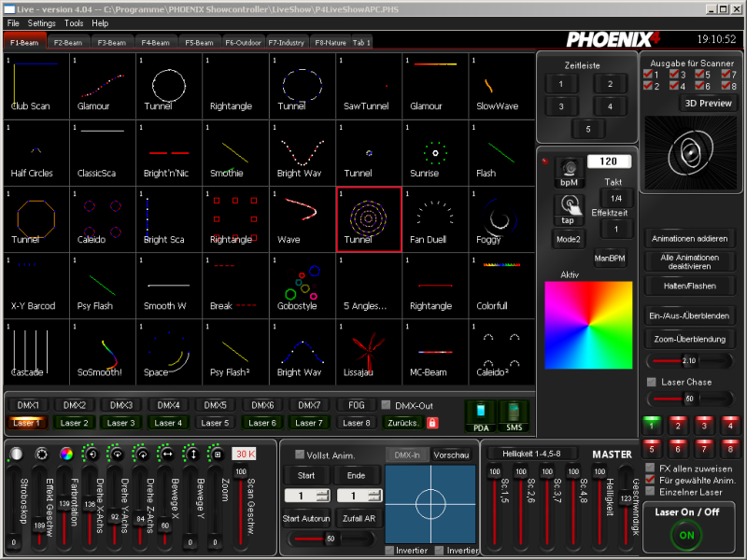Click Zeitleiste button 5

pyautogui.click(x=588, y=129)
